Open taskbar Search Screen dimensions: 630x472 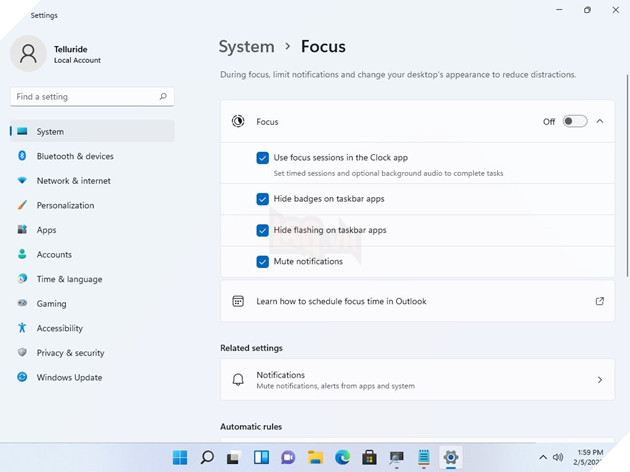coord(207,457)
